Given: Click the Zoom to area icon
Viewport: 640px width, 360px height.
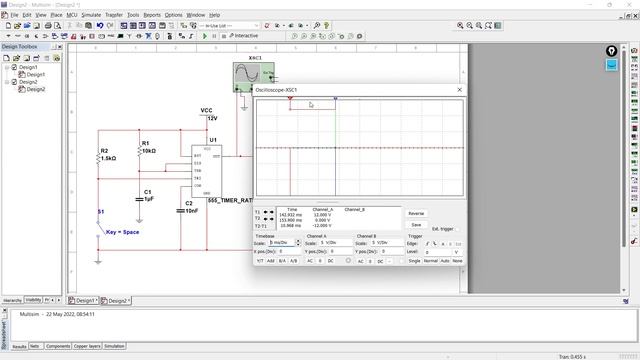Looking at the screenshot, I should 479,25.
